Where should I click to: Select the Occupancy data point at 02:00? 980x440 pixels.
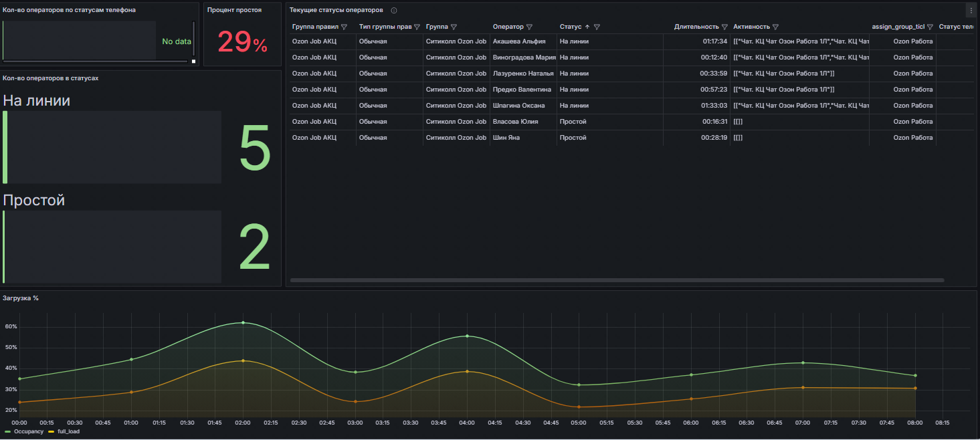[x=243, y=322]
